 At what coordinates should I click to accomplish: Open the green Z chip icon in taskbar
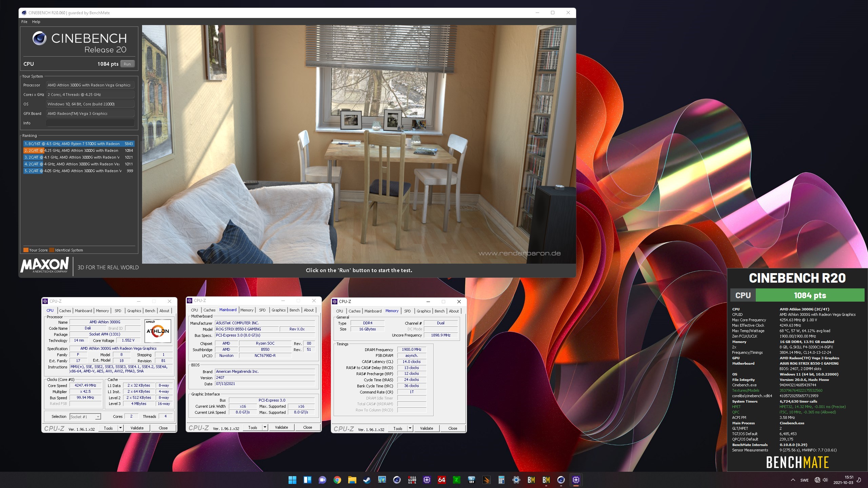tap(456, 480)
